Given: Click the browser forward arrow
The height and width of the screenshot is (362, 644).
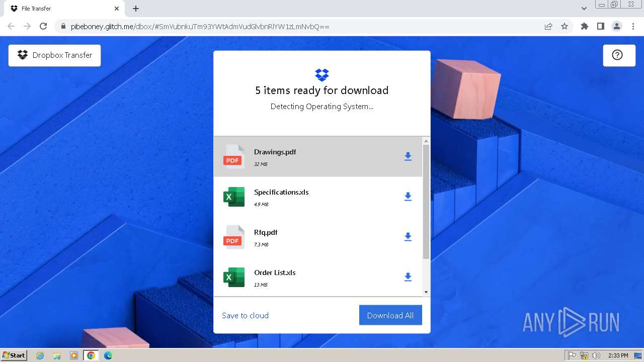Looking at the screenshot, I should 27,26.
